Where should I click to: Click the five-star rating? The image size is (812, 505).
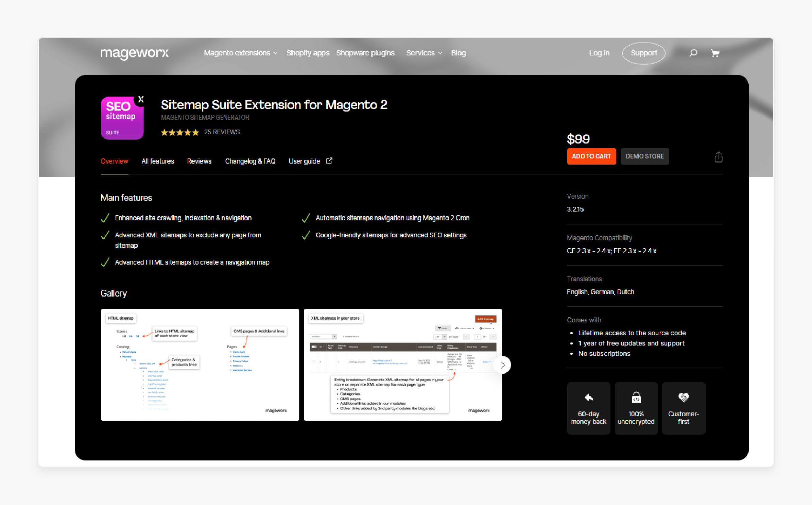(x=180, y=132)
